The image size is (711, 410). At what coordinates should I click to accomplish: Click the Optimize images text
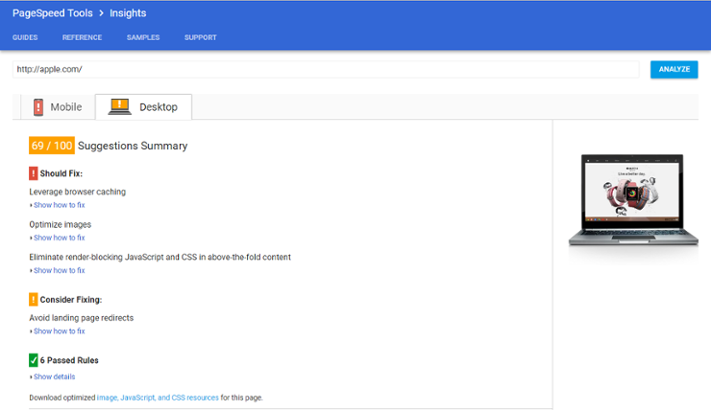[60, 225]
